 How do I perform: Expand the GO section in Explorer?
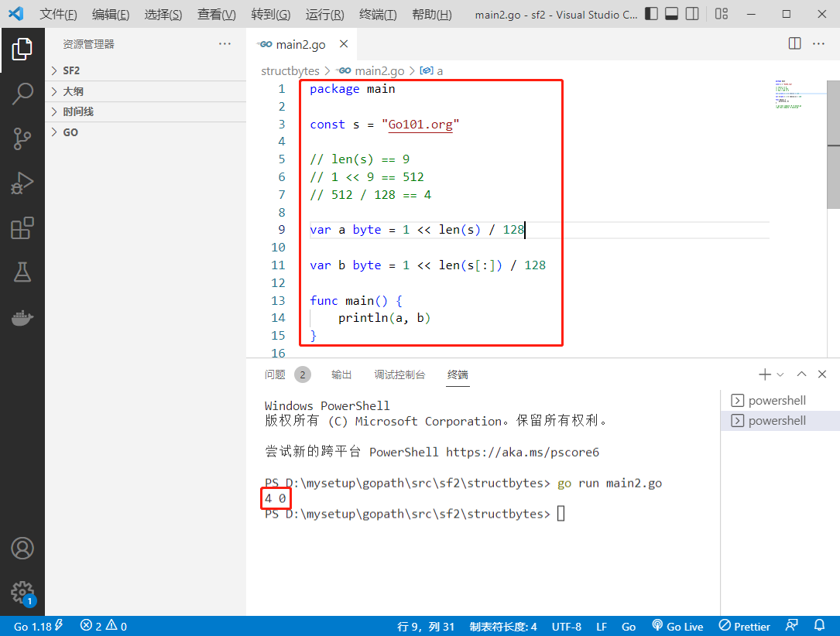[x=146, y=132]
